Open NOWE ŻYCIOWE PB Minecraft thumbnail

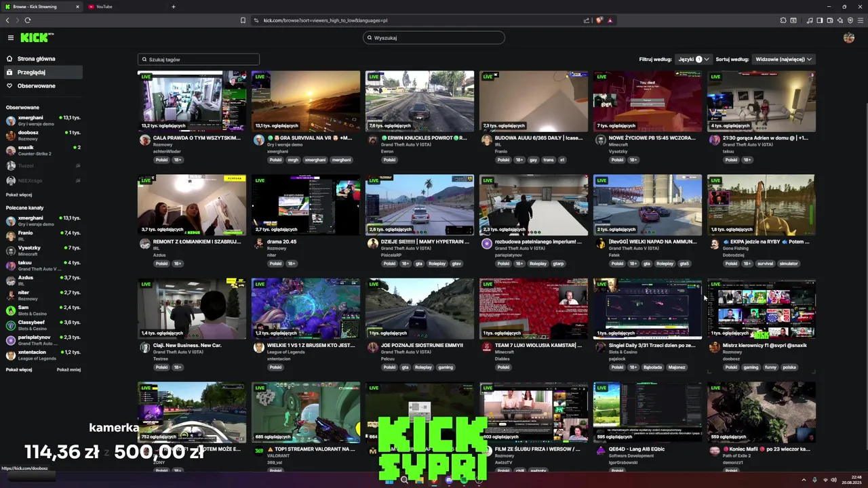(648, 101)
